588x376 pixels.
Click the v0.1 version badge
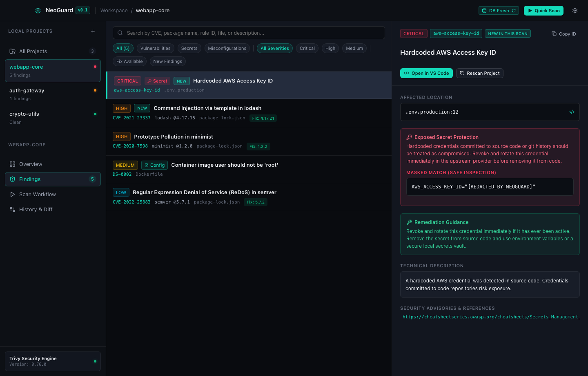pos(83,10)
